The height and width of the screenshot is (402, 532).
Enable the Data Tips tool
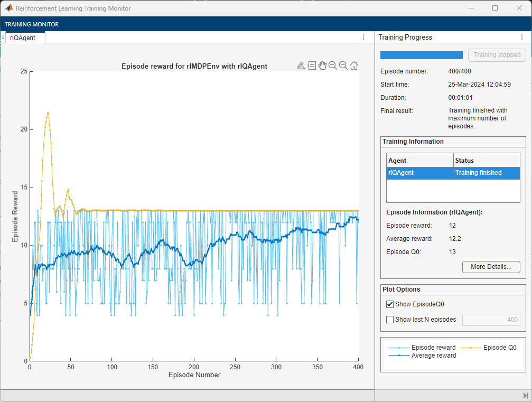pyautogui.click(x=312, y=66)
